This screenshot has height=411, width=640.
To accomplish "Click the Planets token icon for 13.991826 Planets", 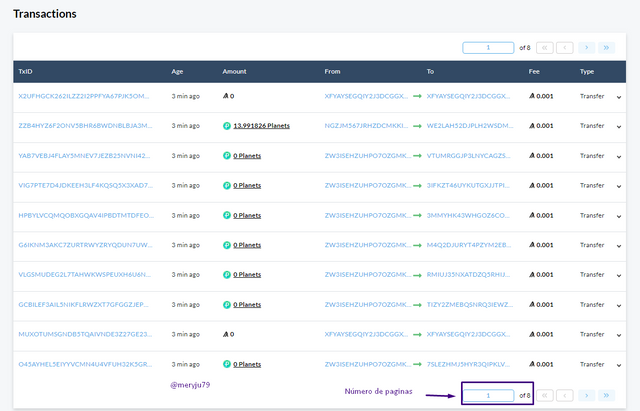I will 227,126.
